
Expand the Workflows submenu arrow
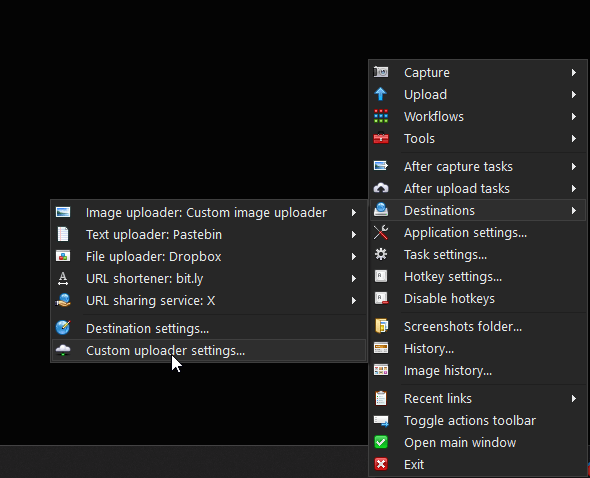pyautogui.click(x=573, y=116)
